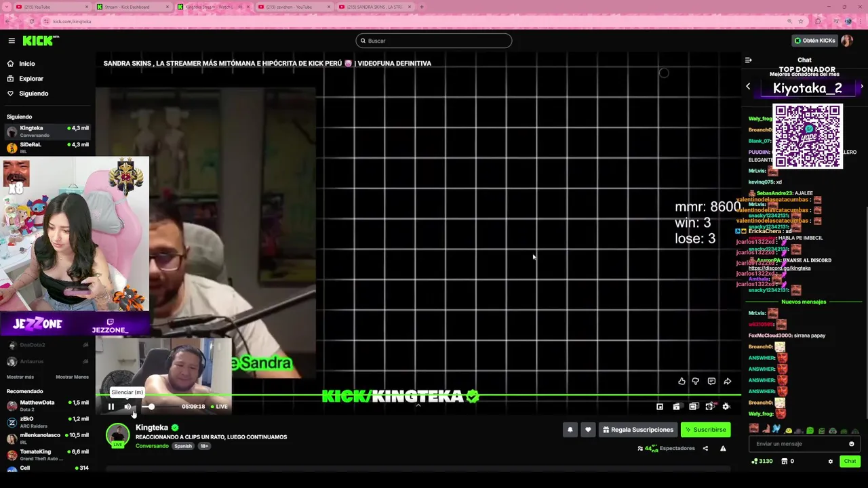868x488 pixels.
Task: Click the 18+ tag
Action: coord(203,446)
